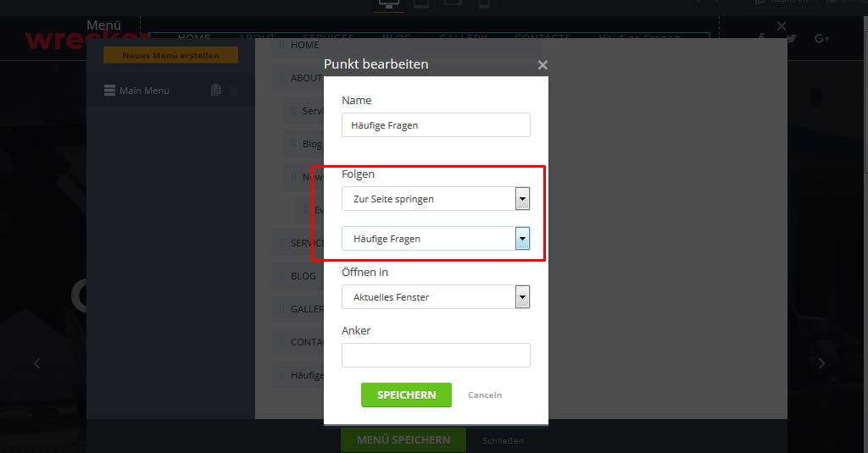Open the 'Zur Seite springen' dropdown
This screenshot has width=868, height=453.
pyautogui.click(x=436, y=199)
